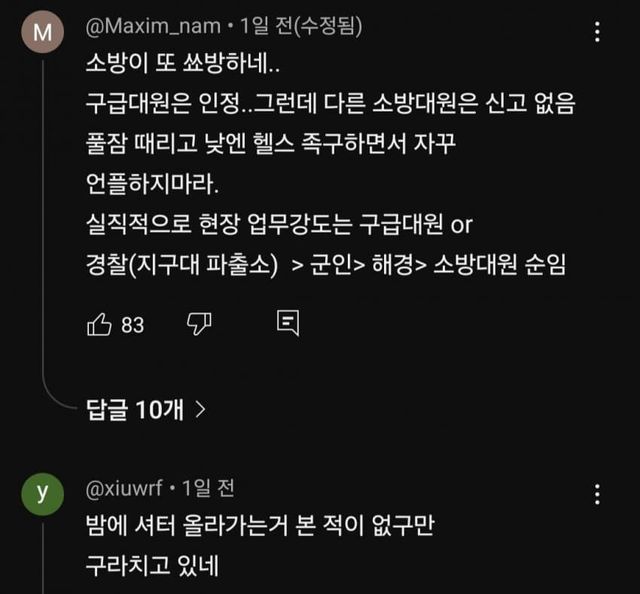This screenshot has height=594, width=640.
Task: Like the comment by @Maxim_nam
Action: (99, 324)
